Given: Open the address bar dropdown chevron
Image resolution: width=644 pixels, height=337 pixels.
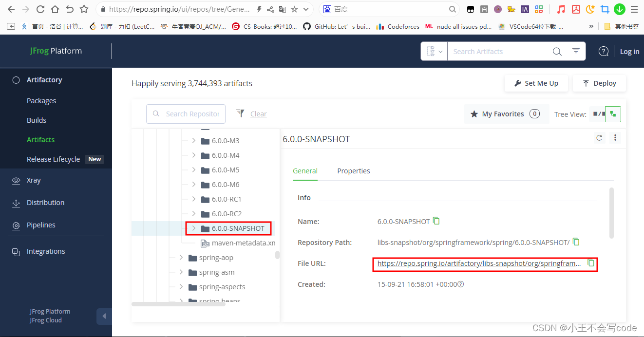Looking at the screenshot, I should pos(306,9).
